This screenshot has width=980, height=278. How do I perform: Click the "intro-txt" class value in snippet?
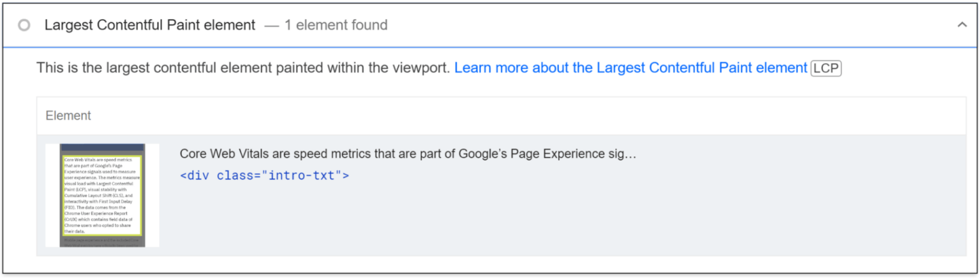304,175
